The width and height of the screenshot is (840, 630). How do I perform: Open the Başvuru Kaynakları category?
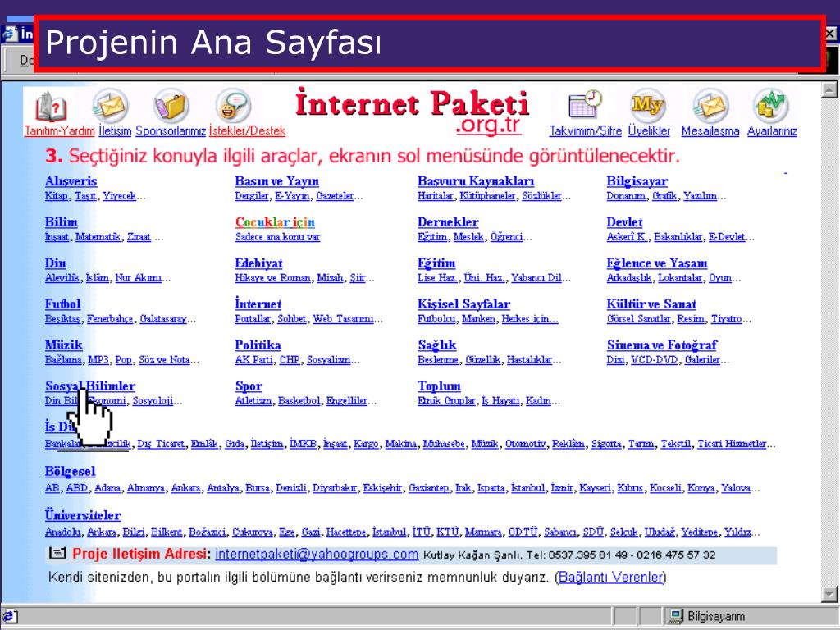tap(476, 181)
